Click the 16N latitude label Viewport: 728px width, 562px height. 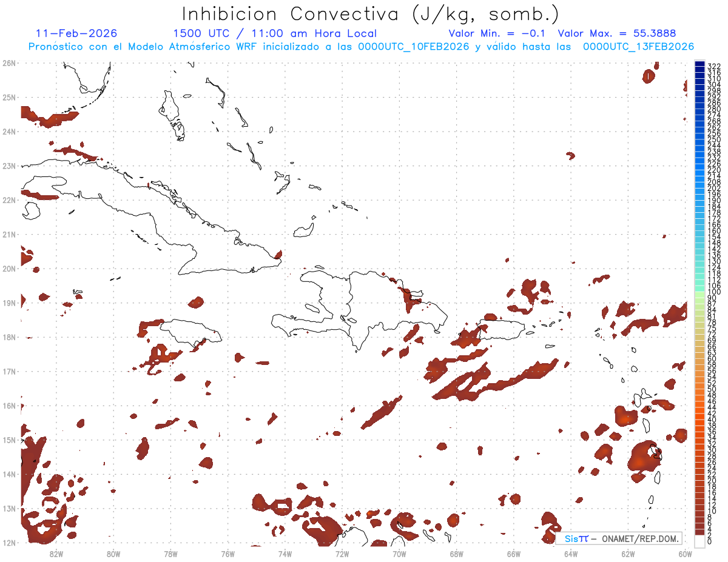(9, 406)
